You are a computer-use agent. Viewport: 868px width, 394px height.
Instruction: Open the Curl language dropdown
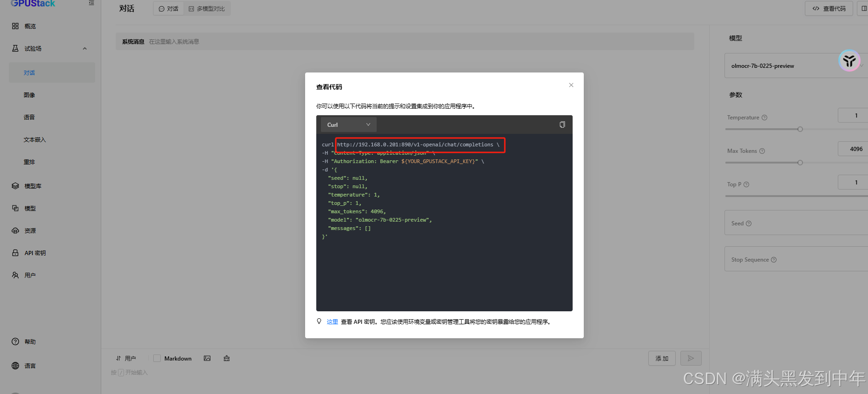pos(348,125)
